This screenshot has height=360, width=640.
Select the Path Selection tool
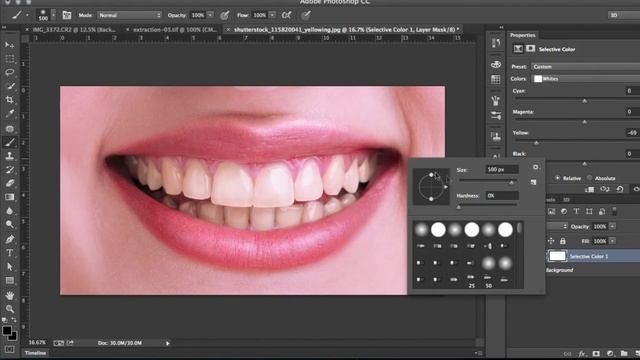10,267
